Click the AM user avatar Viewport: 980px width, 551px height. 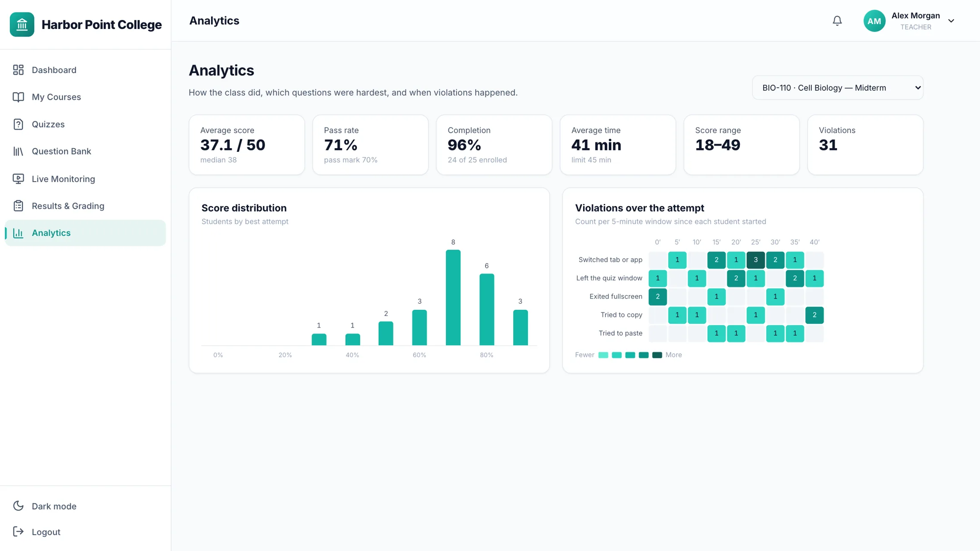pyautogui.click(x=874, y=21)
